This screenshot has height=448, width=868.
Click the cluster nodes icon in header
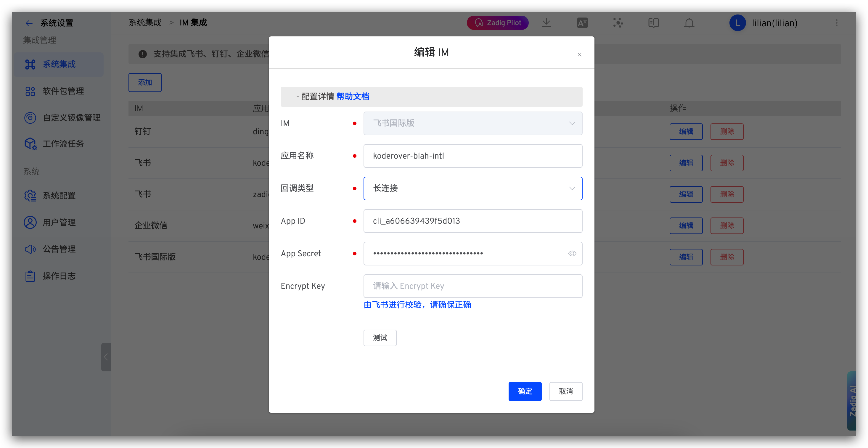(x=618, y=23)
